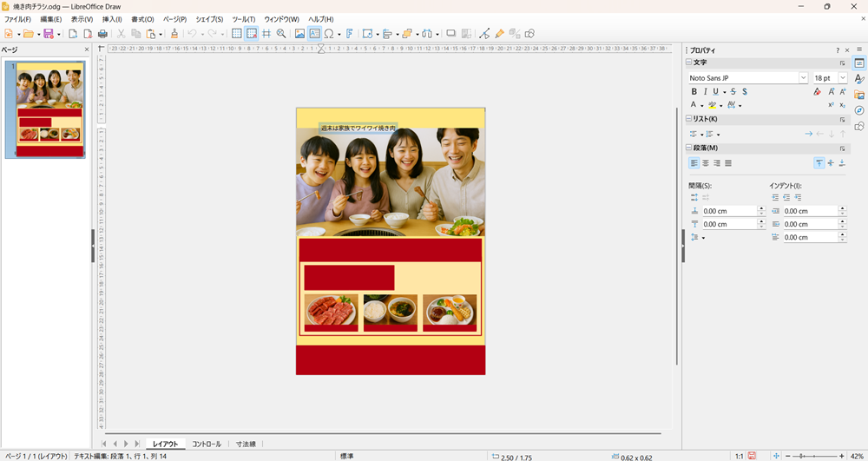The image size is (868, 461).
Task: Click the Show Draw Functions shapes icon
Action: 529,34
